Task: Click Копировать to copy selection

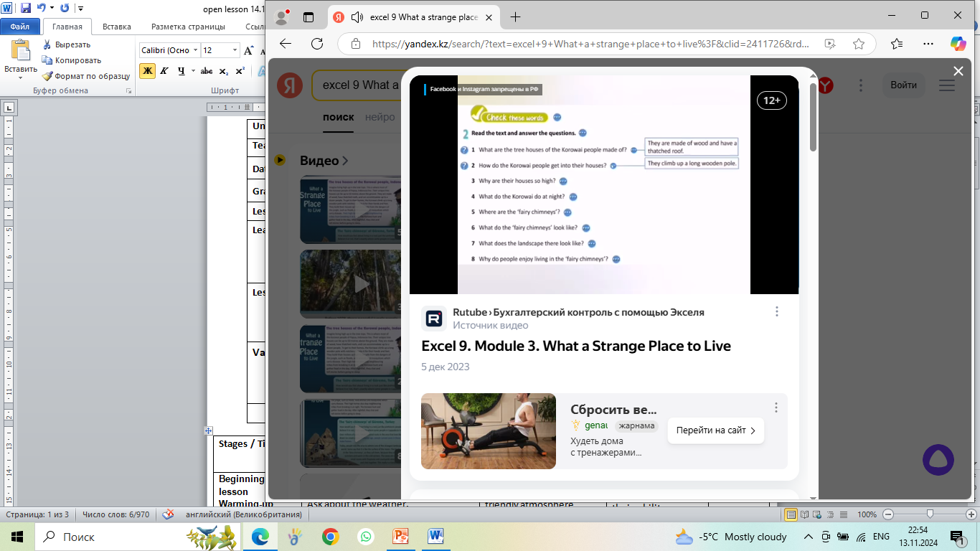Action: click(72, 60)
